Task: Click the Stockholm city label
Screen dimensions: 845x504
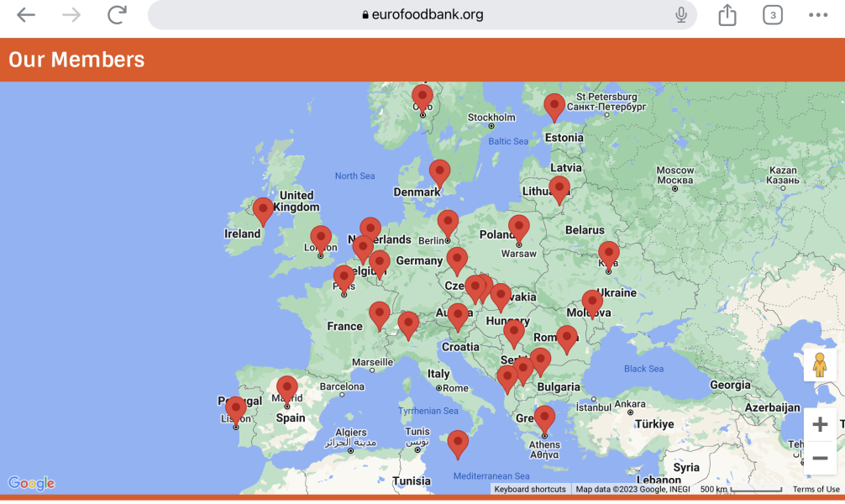Action: click(491, 118)
